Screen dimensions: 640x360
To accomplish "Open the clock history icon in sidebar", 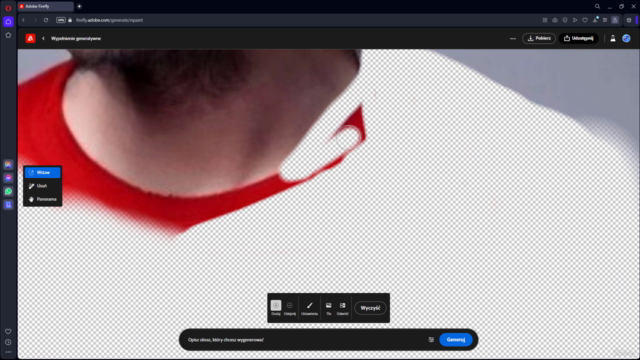I will point(8,342).
